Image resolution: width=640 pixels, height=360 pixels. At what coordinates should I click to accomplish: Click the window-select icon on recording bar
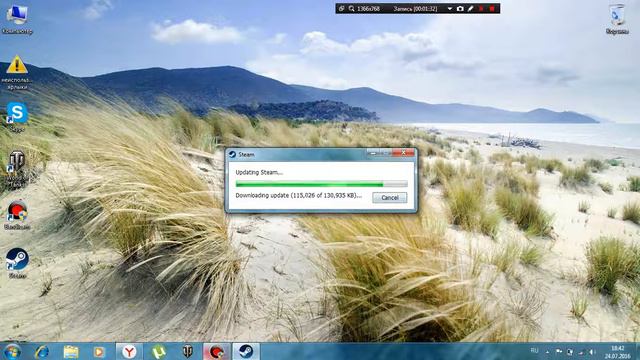click(341, 9)
